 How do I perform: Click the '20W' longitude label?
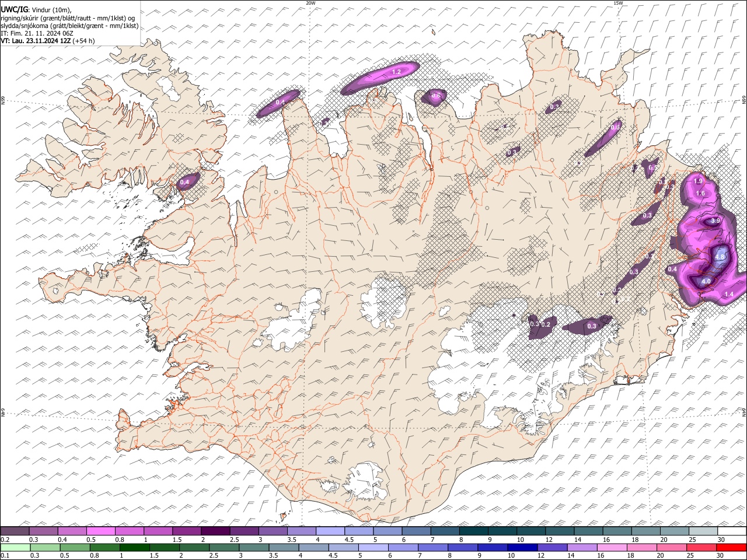coord(310,3)
